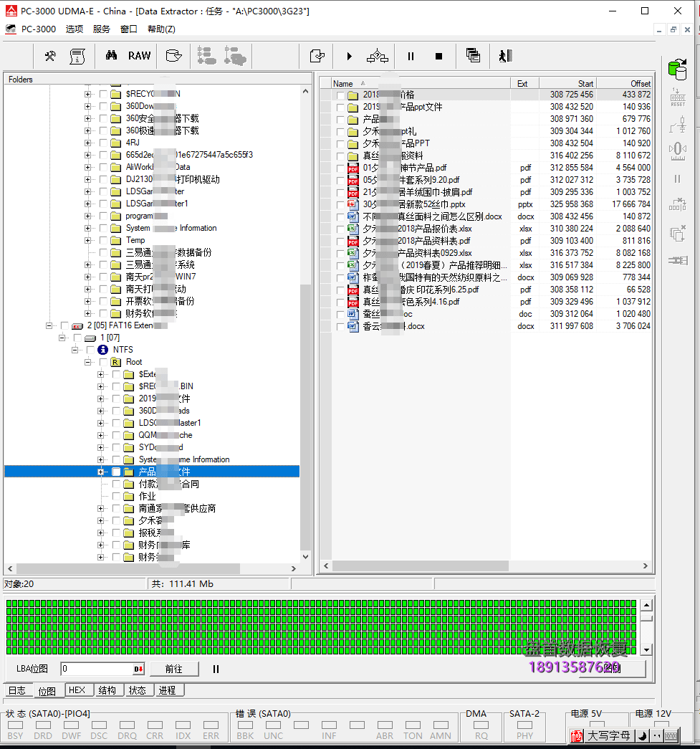Click the exit running-figure icon
This screenshot has height=749, width=700.
tap(505, 57)
